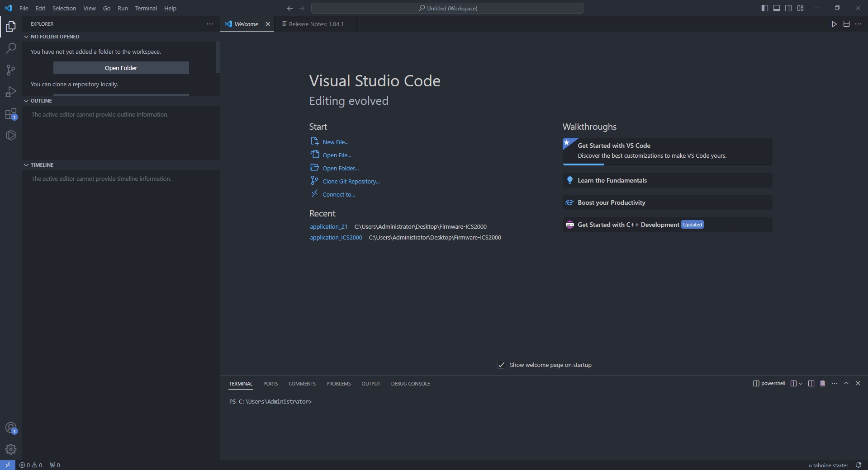Open the File menu
Screen dimensions: 868x470
click(24, 8)
